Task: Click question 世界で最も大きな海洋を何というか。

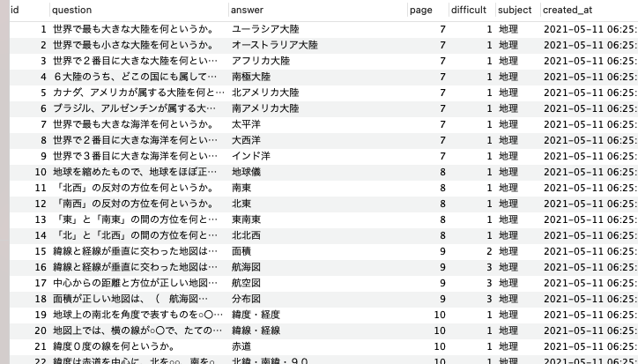Action: pos(133,124)
